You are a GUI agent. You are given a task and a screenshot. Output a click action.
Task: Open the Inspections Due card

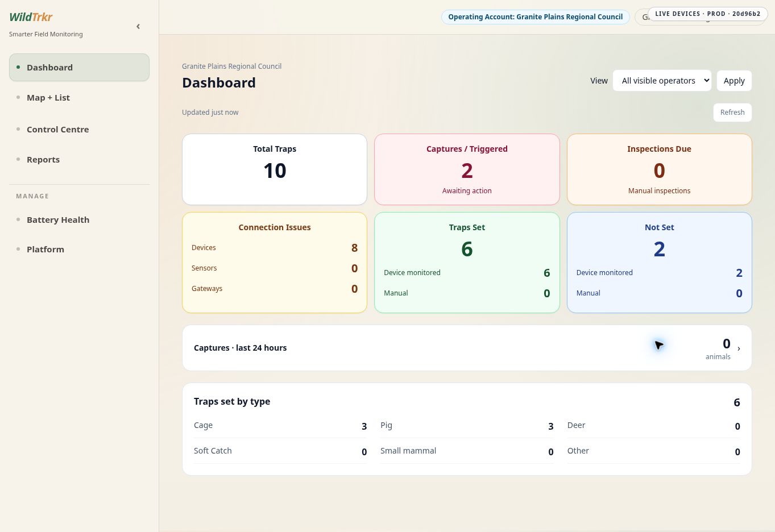[660, 169]
